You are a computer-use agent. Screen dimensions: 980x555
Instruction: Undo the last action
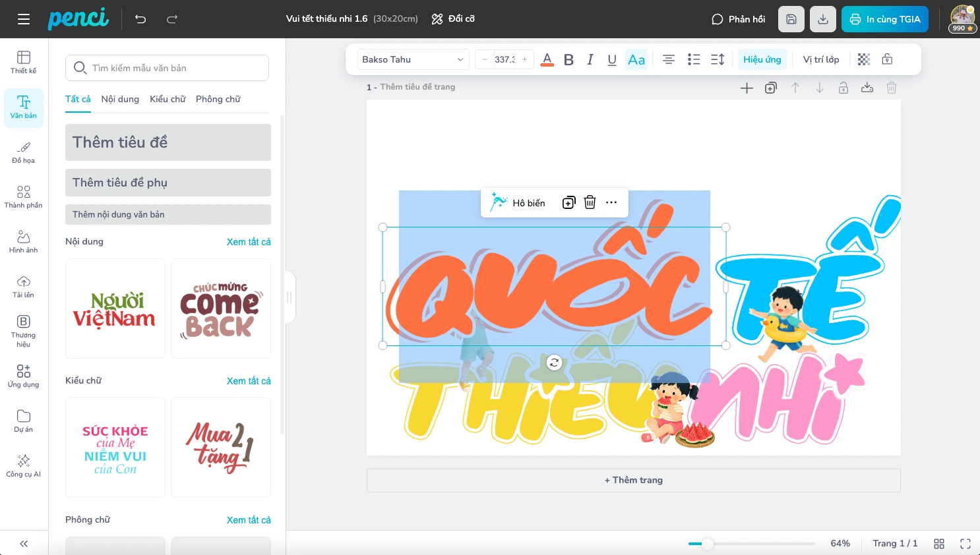click(140, 19)
